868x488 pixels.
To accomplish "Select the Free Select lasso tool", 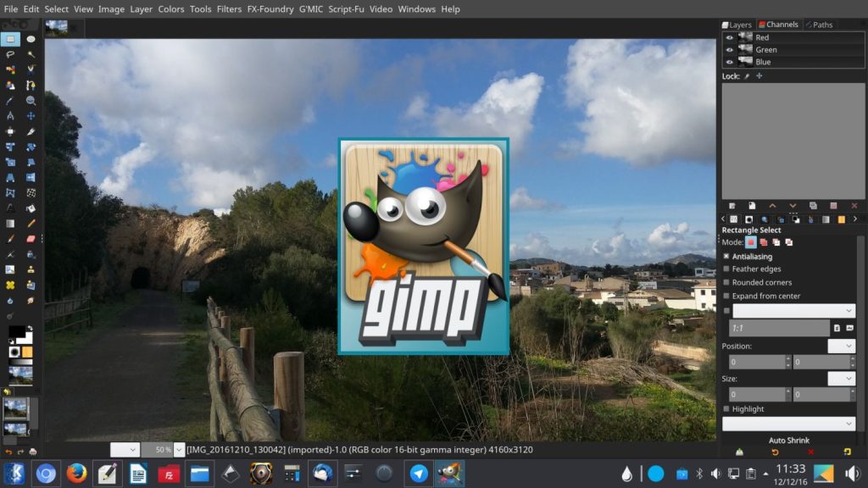I will [10, 53].
